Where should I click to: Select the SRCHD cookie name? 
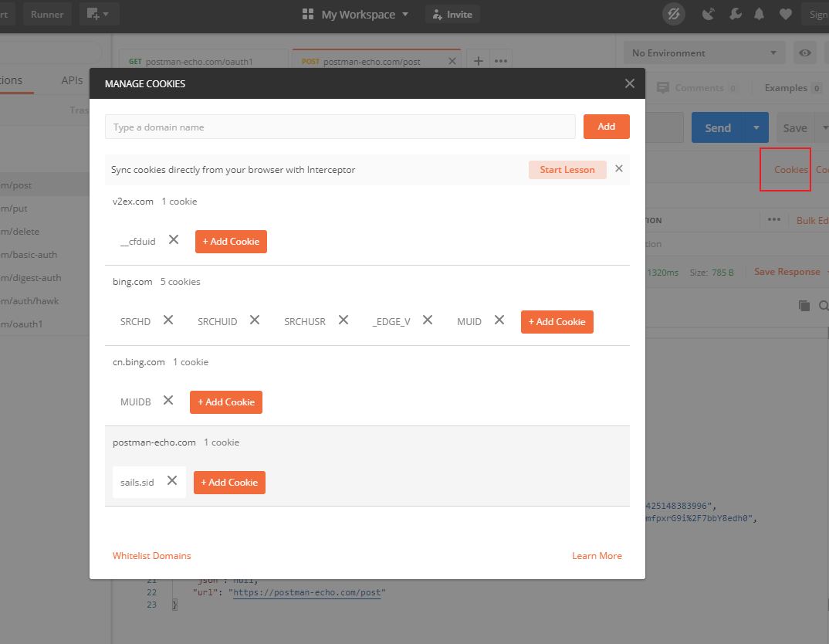click(x=135, y=321)
